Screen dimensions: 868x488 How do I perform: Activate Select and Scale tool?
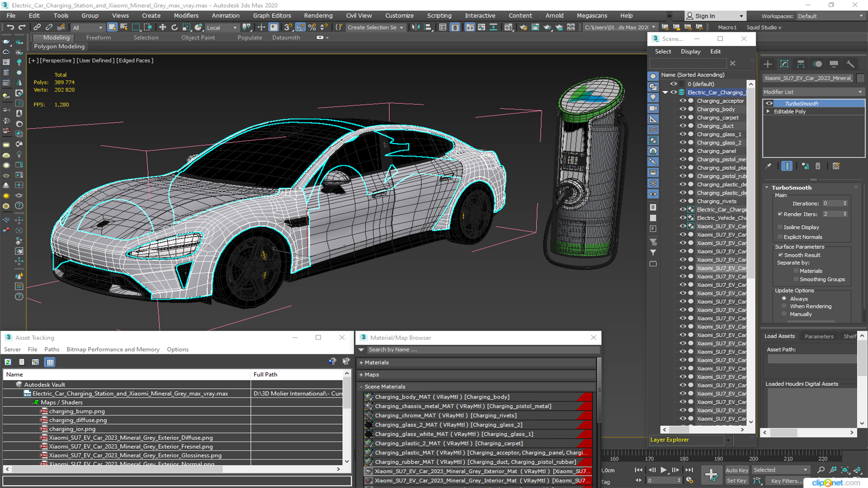186,28
